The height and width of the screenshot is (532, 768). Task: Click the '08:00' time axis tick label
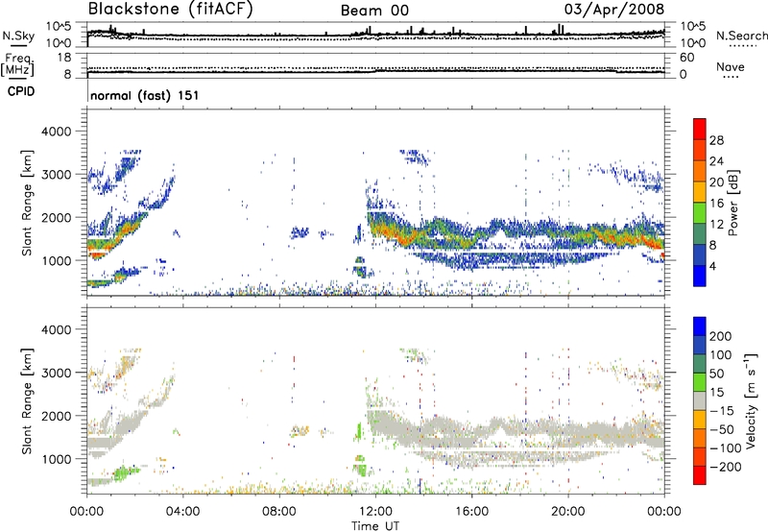pos(279,512)
